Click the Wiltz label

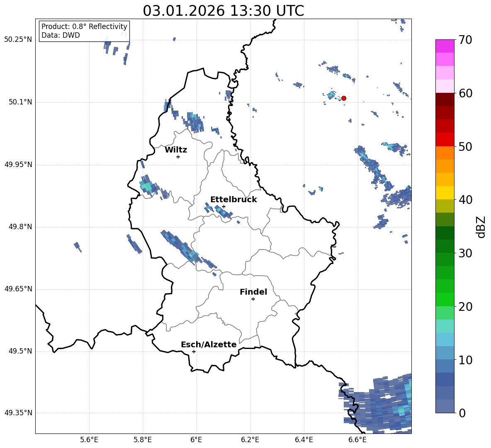click(176, 150)
